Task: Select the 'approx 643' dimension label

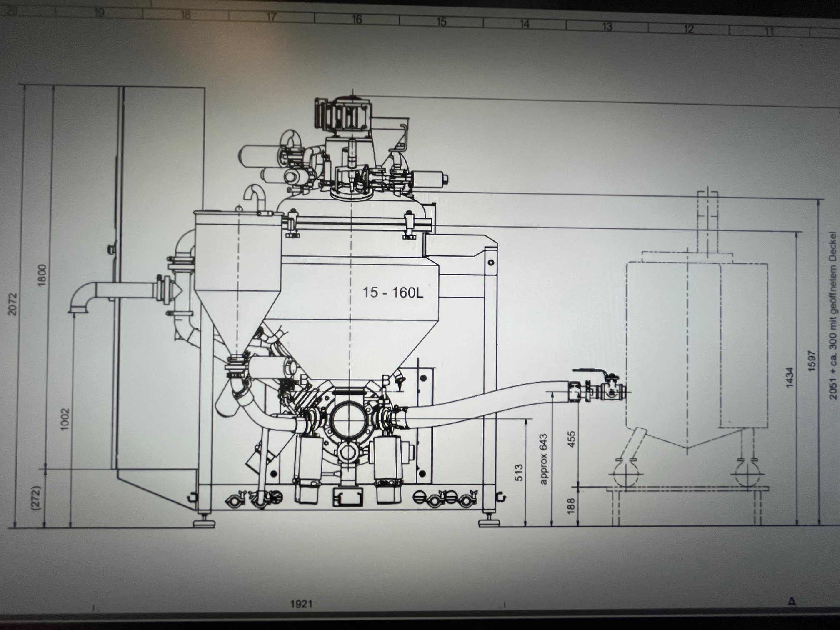Action: 543,459
